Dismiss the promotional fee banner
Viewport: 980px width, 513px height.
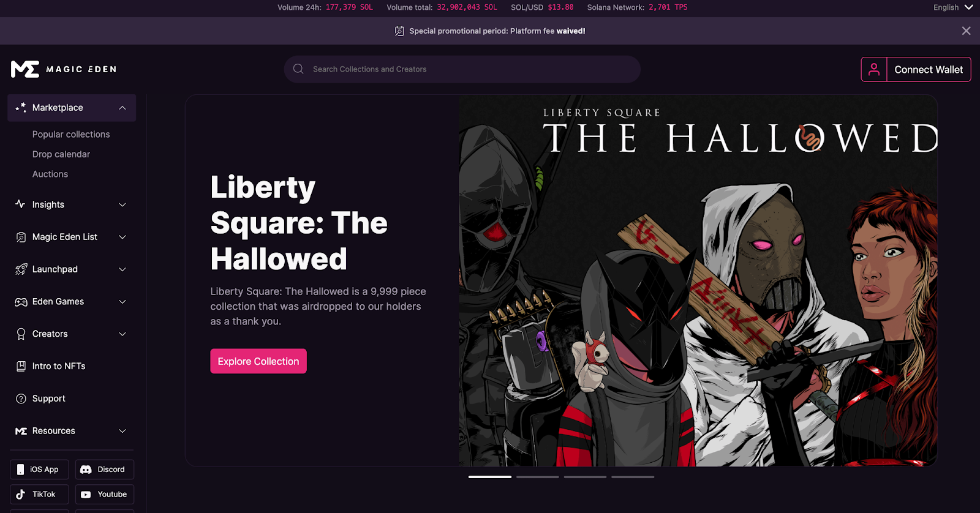coord(966,31)
